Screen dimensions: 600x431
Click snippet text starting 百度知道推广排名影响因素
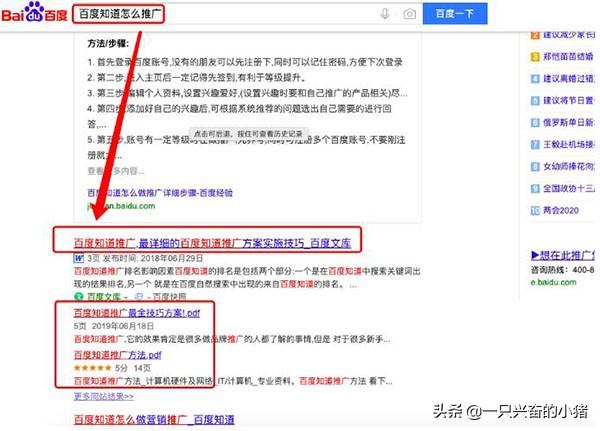(247, 278)
